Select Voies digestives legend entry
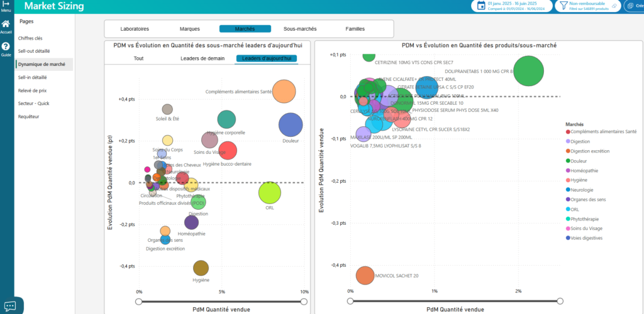 point(584,238)
